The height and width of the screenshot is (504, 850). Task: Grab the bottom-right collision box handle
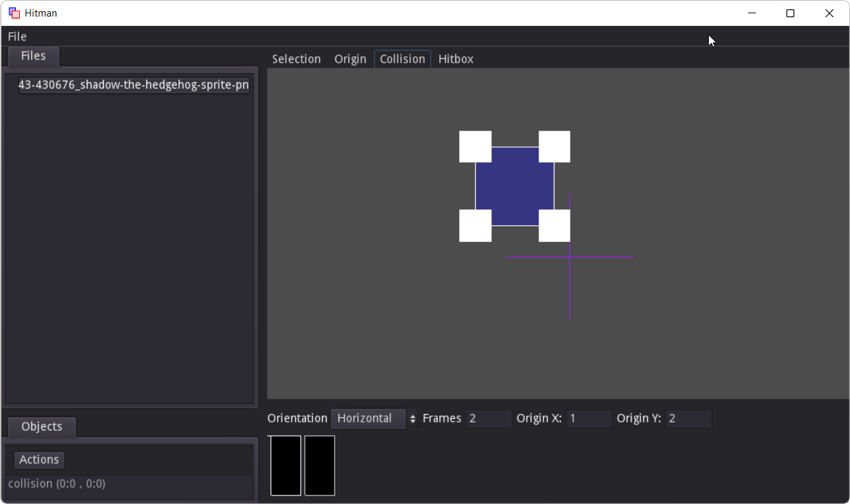tap(555, 226)
